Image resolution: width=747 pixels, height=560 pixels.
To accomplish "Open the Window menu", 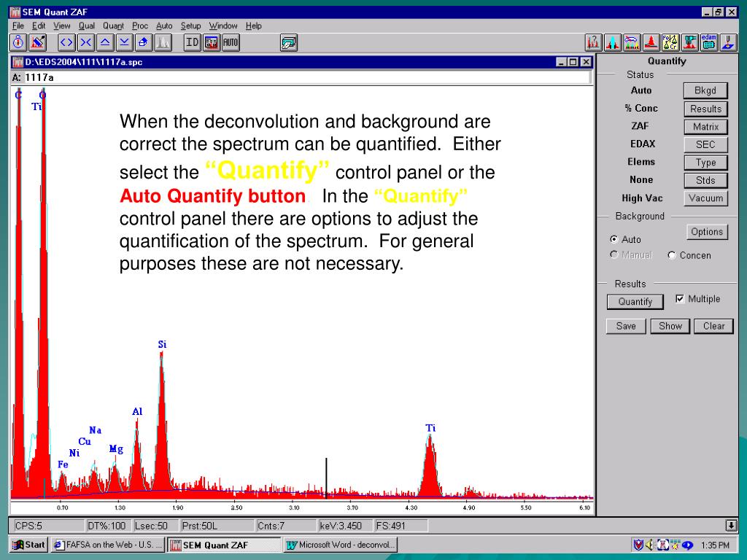I will click(223, 26).
